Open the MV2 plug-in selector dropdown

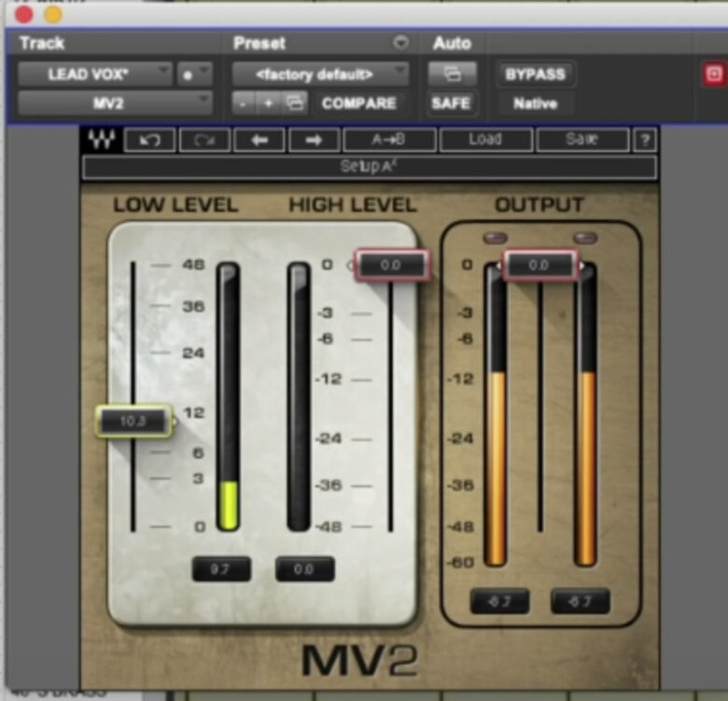point(115,103)
